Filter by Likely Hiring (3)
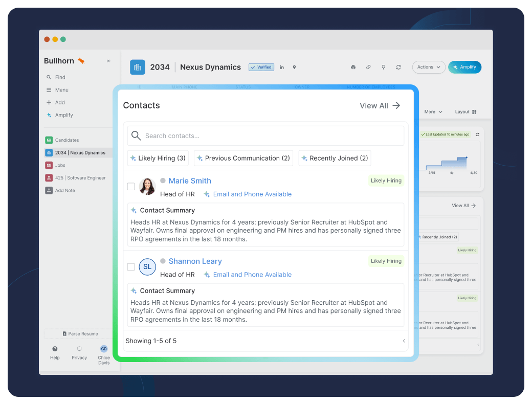This screenshot has height=404, width=532. pos(158,158)
